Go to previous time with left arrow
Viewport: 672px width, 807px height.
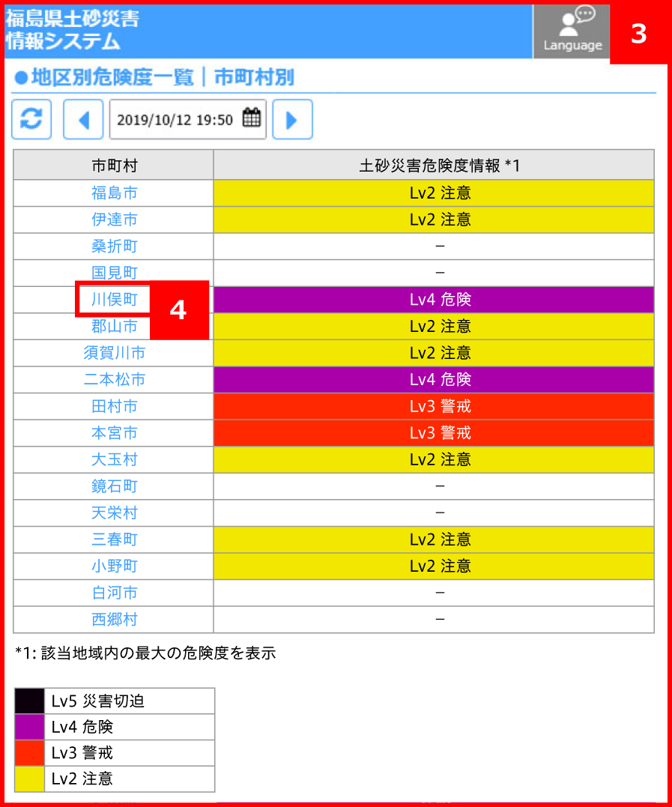pos(83,119)
